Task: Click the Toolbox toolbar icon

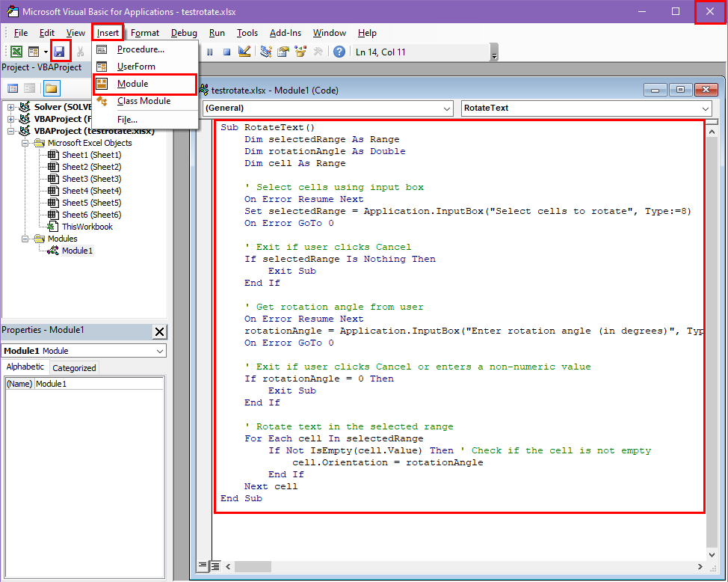Action: pos(318,52)
